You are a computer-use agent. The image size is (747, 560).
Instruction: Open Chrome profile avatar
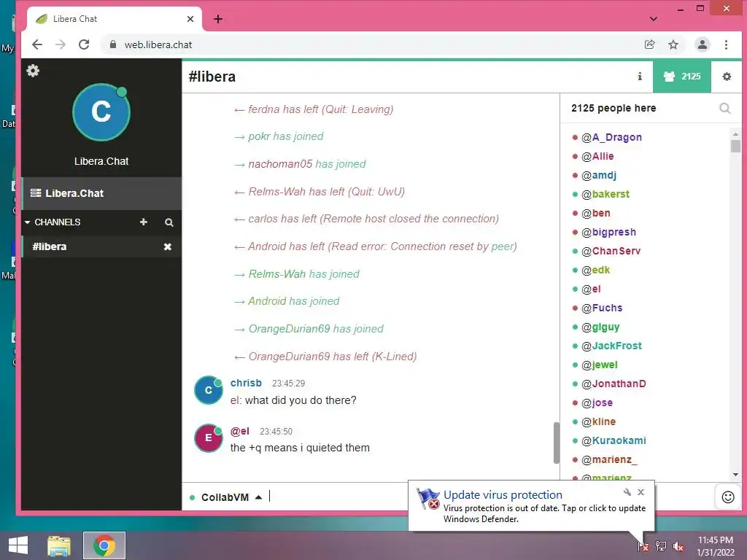[703, 44]
